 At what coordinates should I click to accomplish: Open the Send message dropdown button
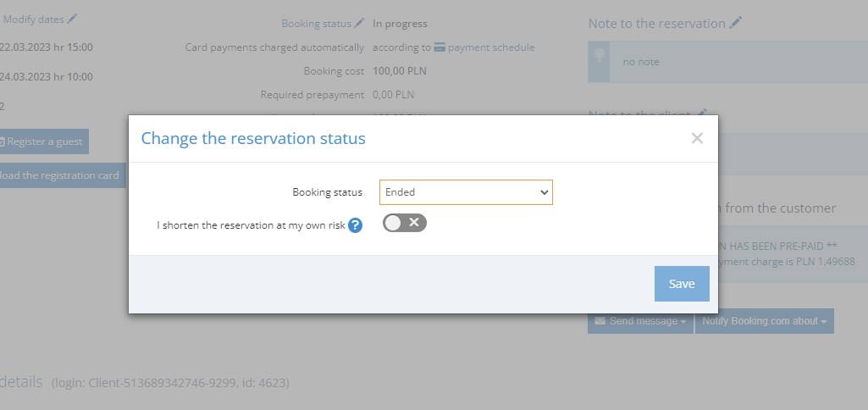(x=640, y=321)
